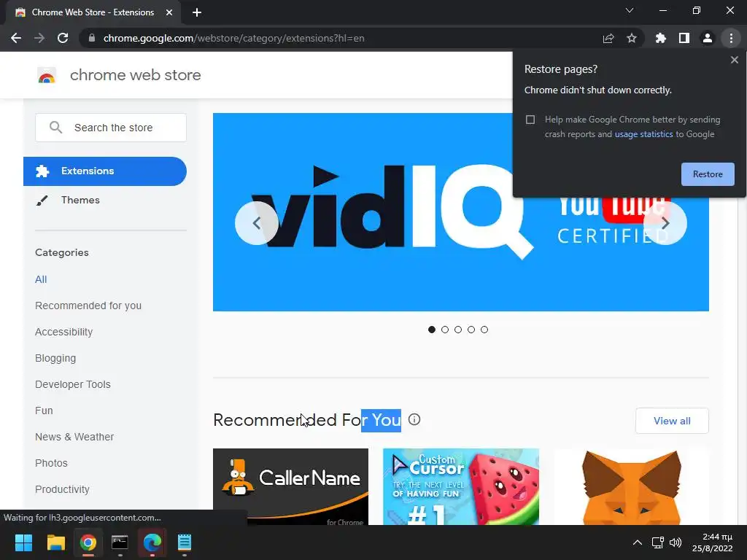Screen dimensions: 747x560
Task: Open the clock and date panel
Action: (x=712, y=542)
